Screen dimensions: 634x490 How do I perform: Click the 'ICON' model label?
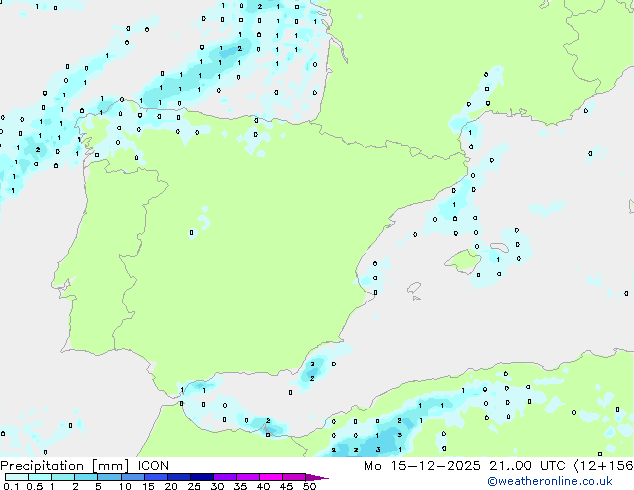[153, 466]
